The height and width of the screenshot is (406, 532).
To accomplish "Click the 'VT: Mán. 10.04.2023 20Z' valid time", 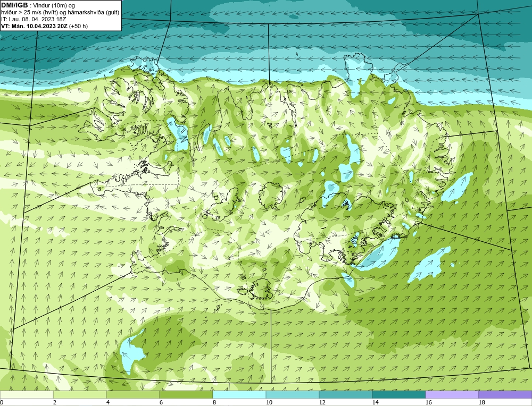I will point(34,26).
